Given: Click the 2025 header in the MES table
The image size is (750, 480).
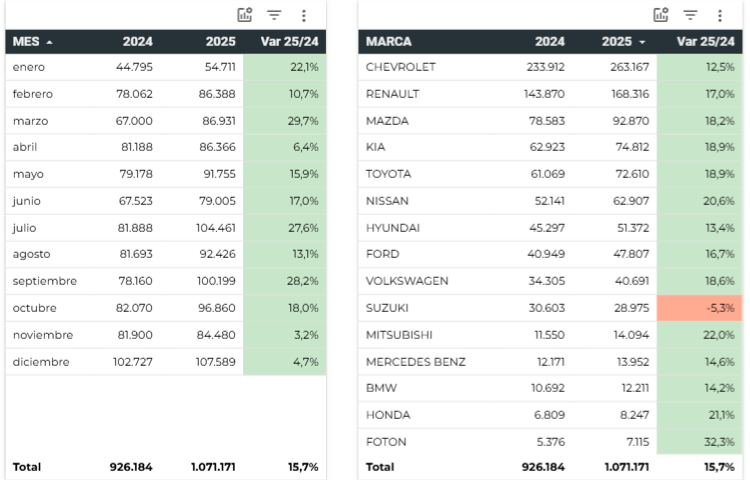Looking at the screenshot, I should [x=220, y=42].
